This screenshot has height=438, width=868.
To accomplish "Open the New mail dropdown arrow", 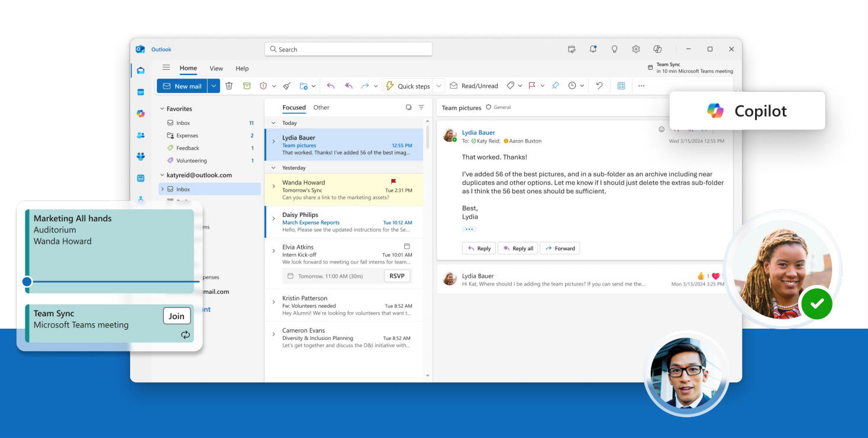I will 214,86.
